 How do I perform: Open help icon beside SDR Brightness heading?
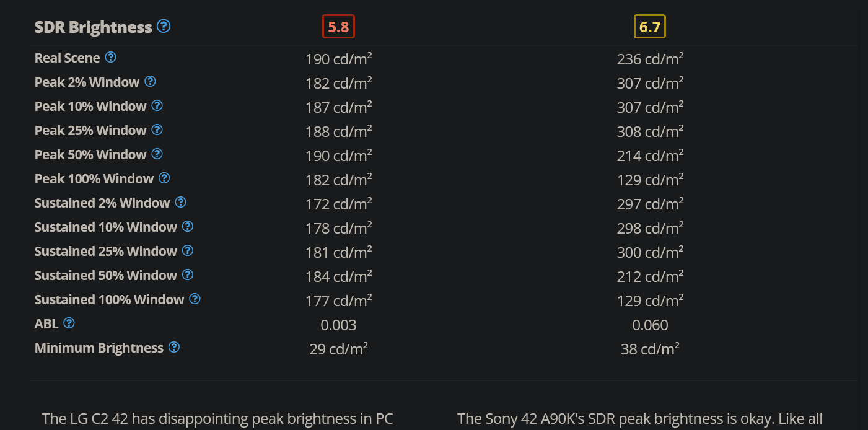tap(164, 26)
